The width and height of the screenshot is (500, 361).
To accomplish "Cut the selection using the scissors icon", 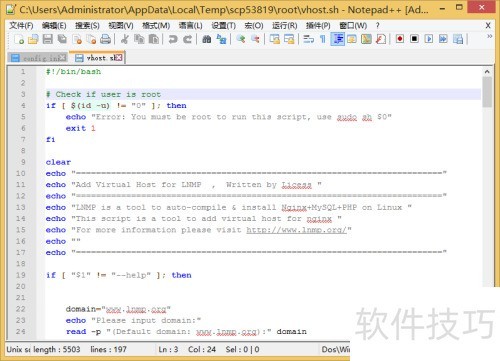I will (x=125, y=39).
